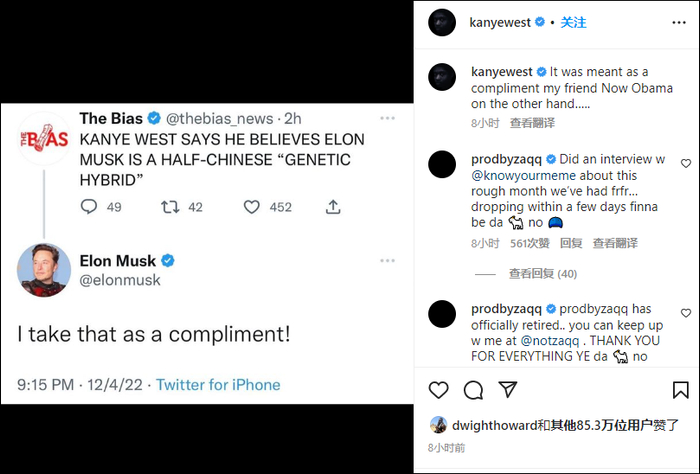Image resolution: width=700 pixels, height=474 pixels.
Task: Save post with bookmark icon
Action: coord(680,389)
